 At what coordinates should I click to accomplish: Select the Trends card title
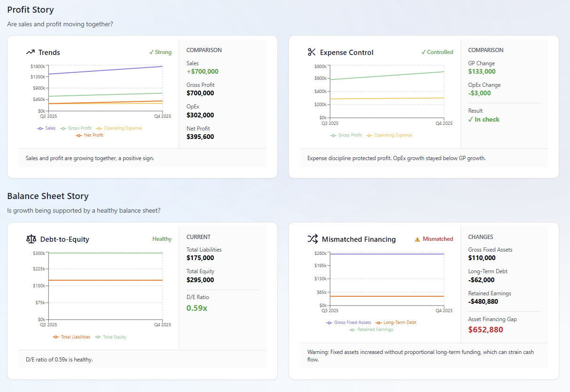tap(49, 53)
